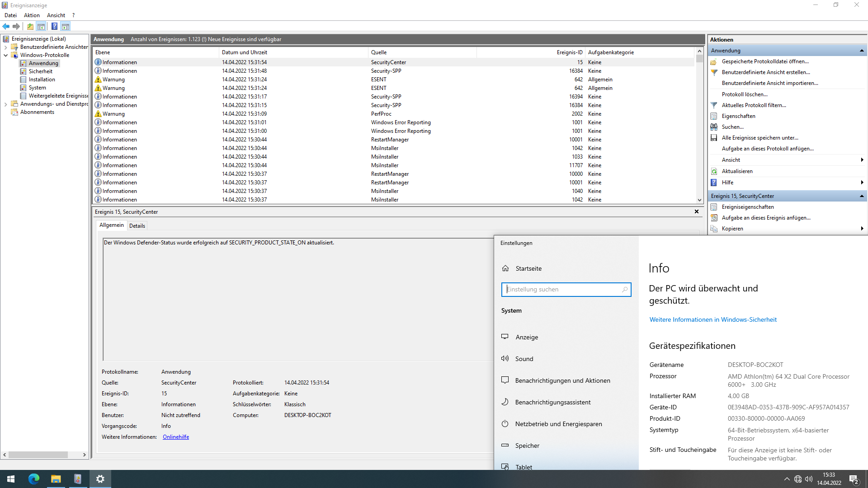
Task: Switch to the 'Details' tab
Action: click(137, 225)
